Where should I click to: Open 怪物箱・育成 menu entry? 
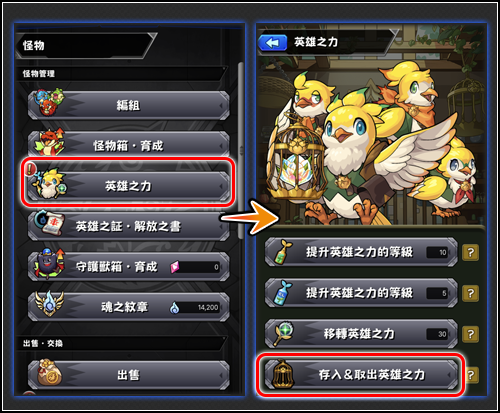(x=128, y=146)
